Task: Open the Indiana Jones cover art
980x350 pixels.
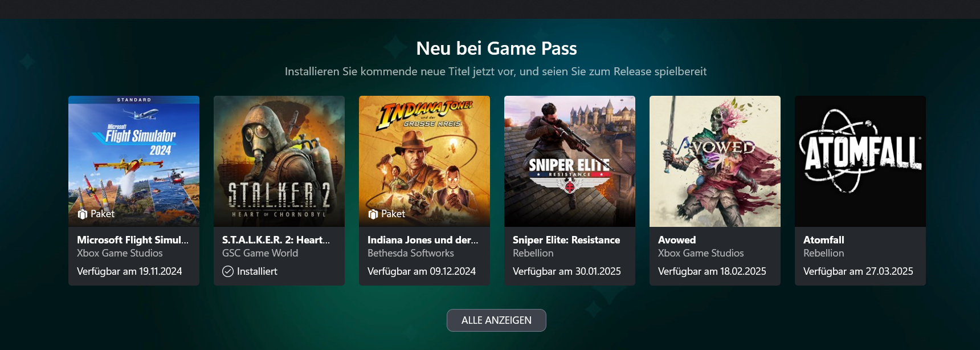Action: click(x=424, y=161)
